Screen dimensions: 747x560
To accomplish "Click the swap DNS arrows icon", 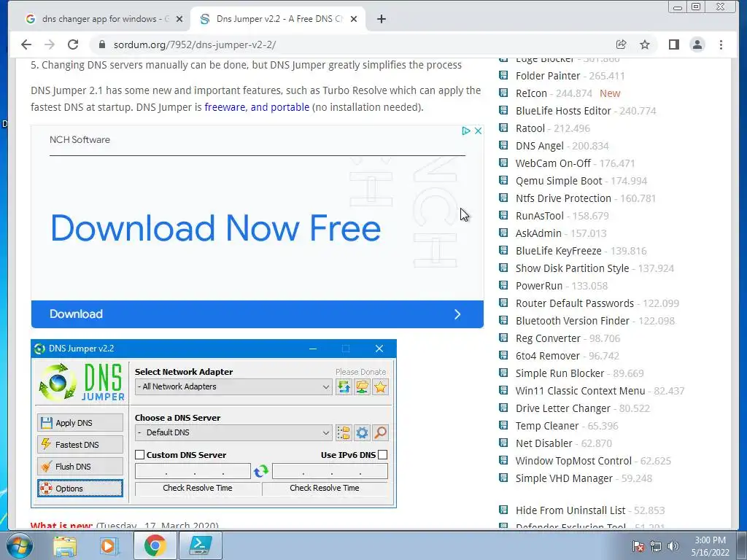I will [261, 472].
